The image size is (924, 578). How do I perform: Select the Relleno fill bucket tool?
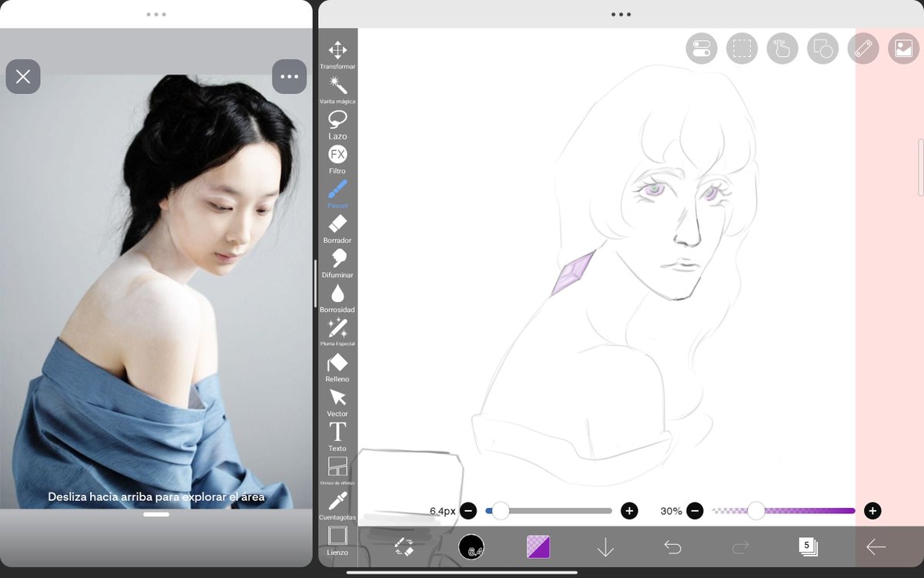(x=337, y=368)
